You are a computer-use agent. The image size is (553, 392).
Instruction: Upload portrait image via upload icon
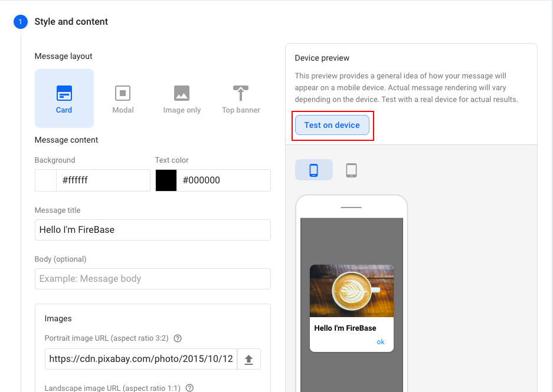pyautogui.click(x=248, y=359)
